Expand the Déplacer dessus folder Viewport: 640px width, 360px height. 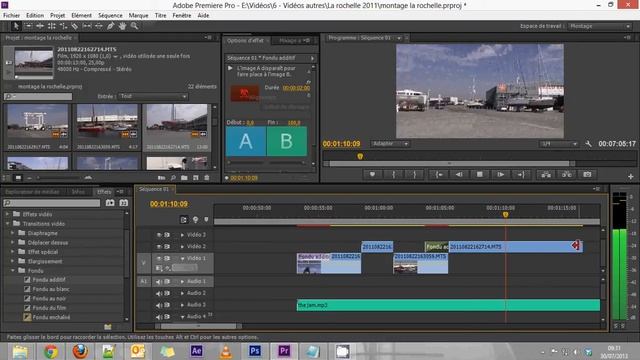[x=12, y=242]
